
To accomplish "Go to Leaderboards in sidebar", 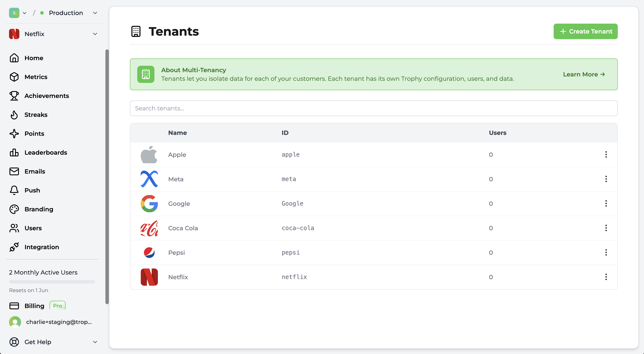I will pyautogui.click(x=46, y=153).
